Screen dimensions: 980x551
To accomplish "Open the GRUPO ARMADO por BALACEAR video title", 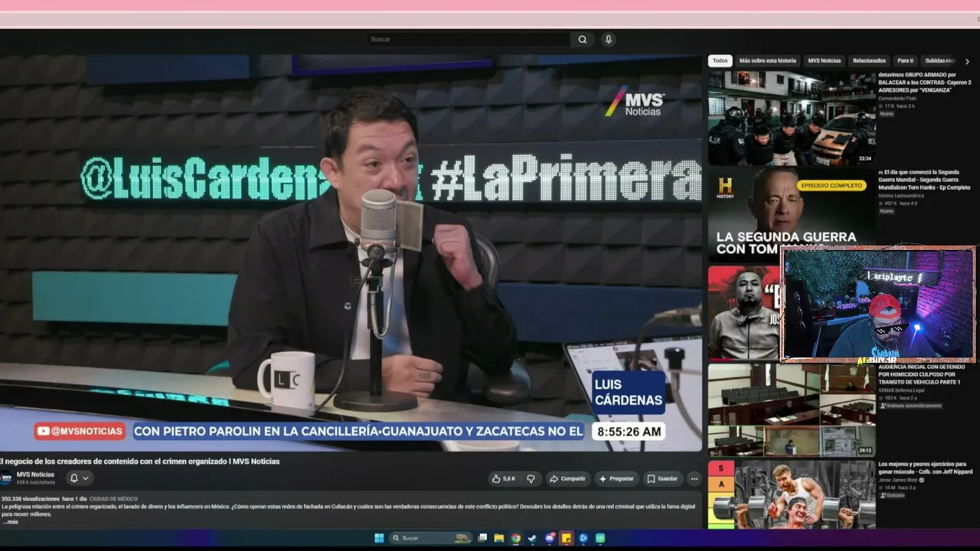I will pos(925,82).
